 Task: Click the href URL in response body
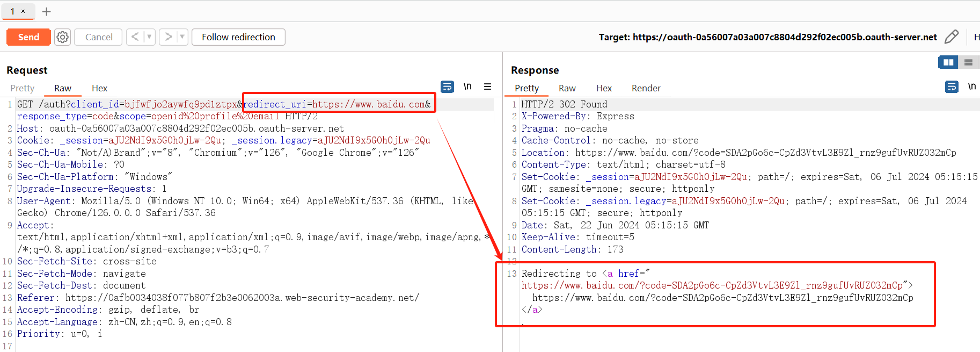click(712, 285)
